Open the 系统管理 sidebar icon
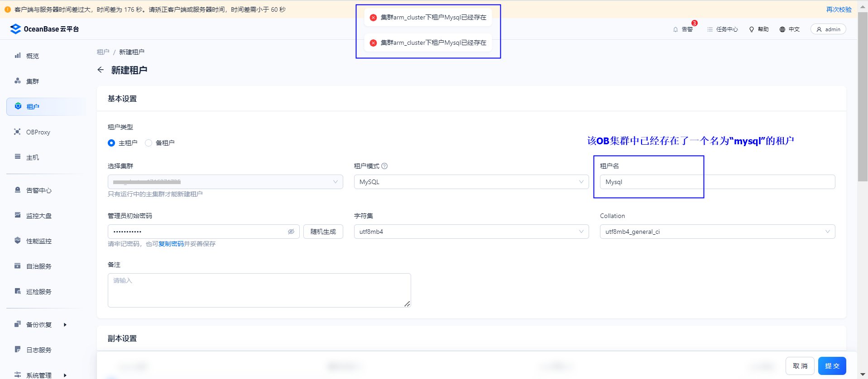This screenshot has width=868, height=379. 18,375
